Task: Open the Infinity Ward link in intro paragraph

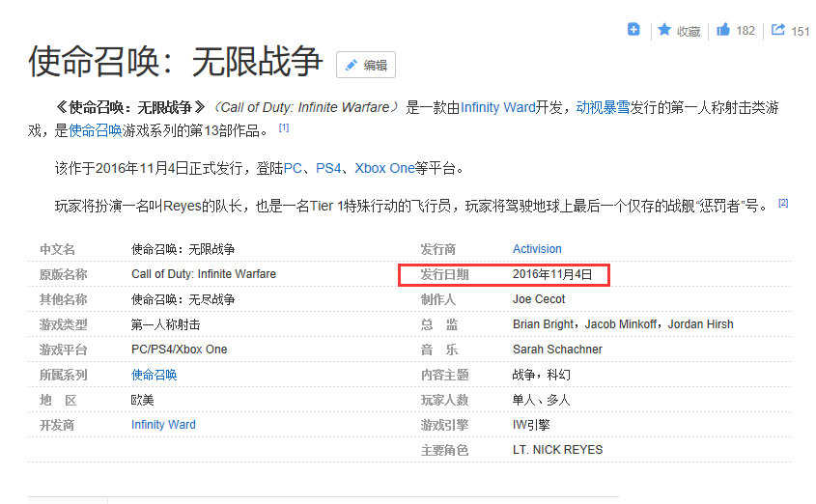Action: (x=498, y=108)
